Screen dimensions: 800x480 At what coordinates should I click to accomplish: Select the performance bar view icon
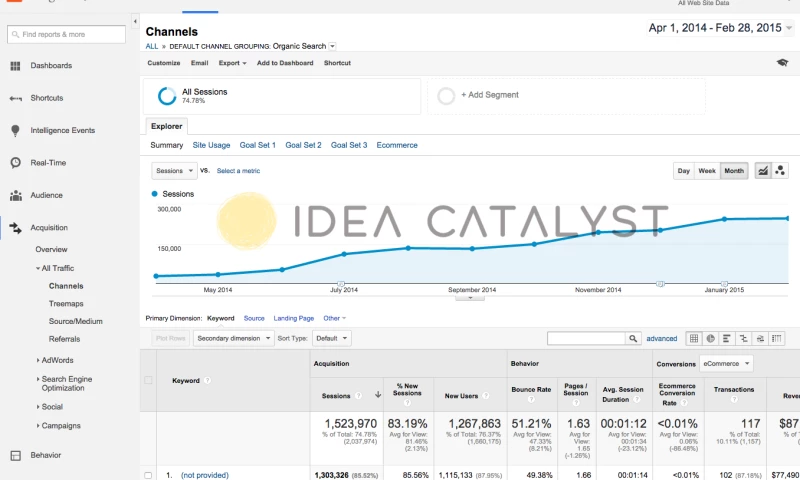pos(727,338)
